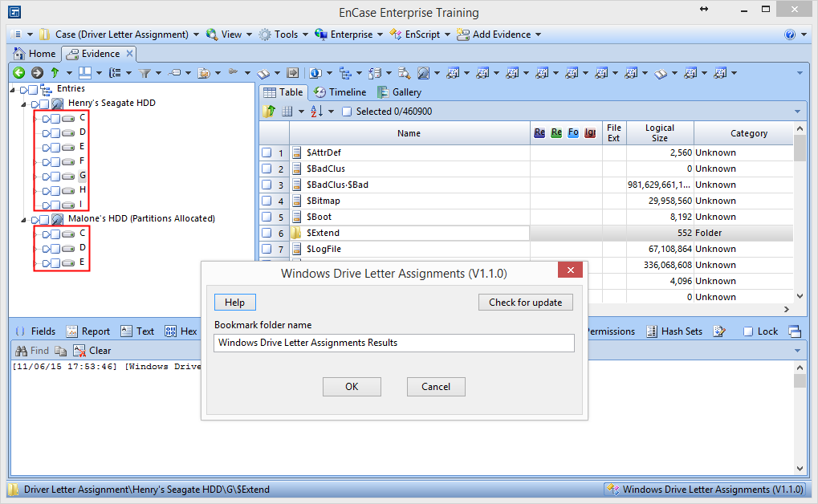
Task: Collapse Malone's HDD tree node
Action: 23,219
